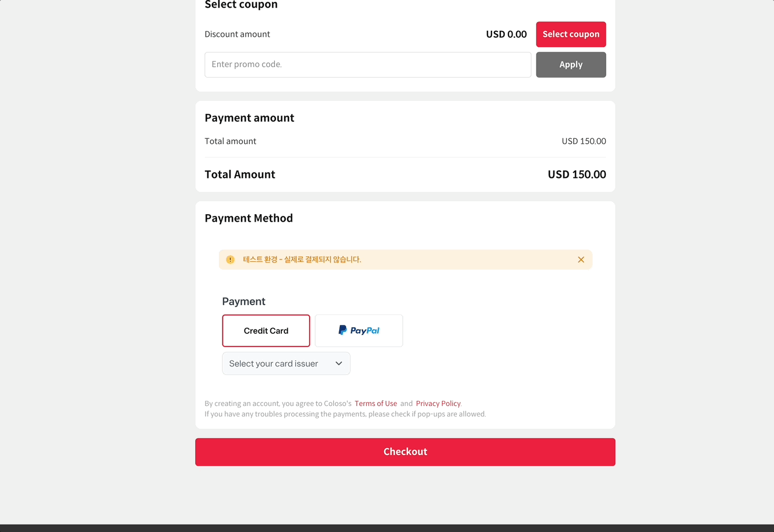Click the Discount amount label
Image resolution: width=774 pixels, height=532 pixels.
(x=237, y=34)
